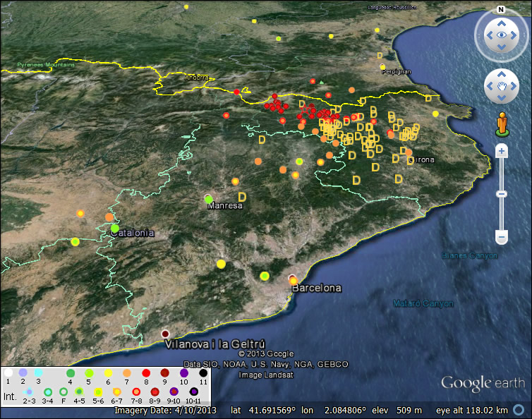Click the zoom out minus button
Screen dimensions: 532x419
coord(501,237)
